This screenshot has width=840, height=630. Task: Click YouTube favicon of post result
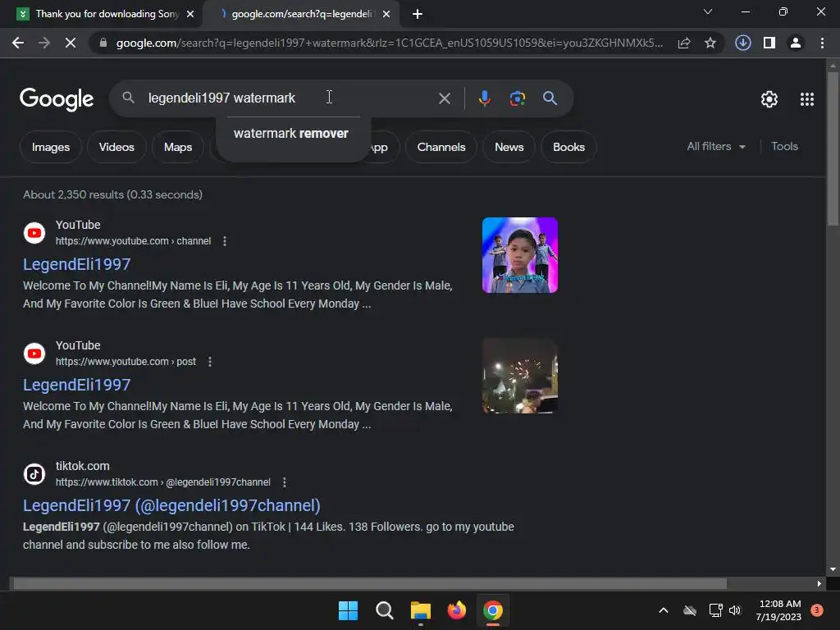point(34,354)
